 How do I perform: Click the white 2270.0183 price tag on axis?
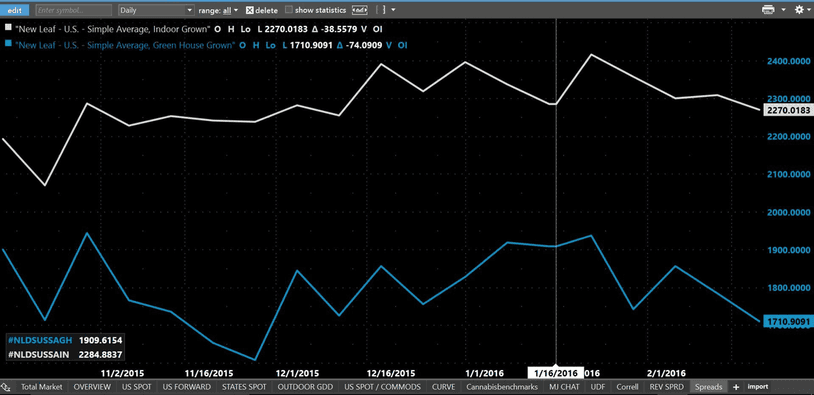788,110
